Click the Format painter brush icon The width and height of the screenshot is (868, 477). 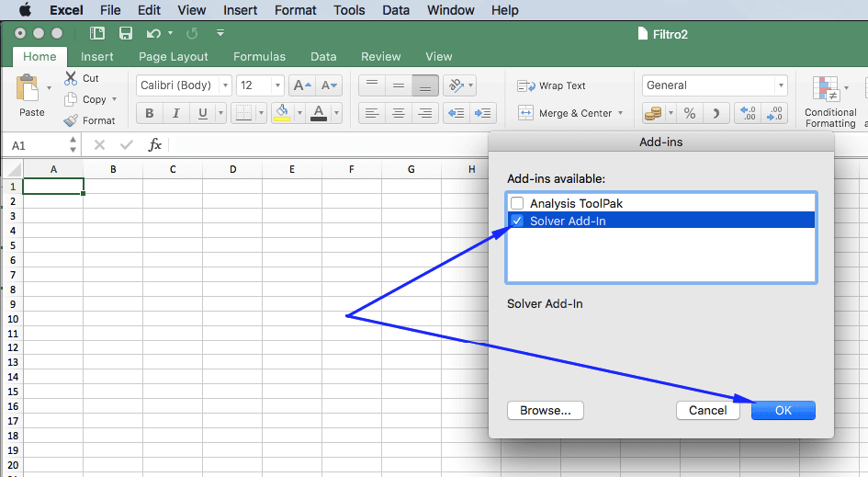pos(71,120)
